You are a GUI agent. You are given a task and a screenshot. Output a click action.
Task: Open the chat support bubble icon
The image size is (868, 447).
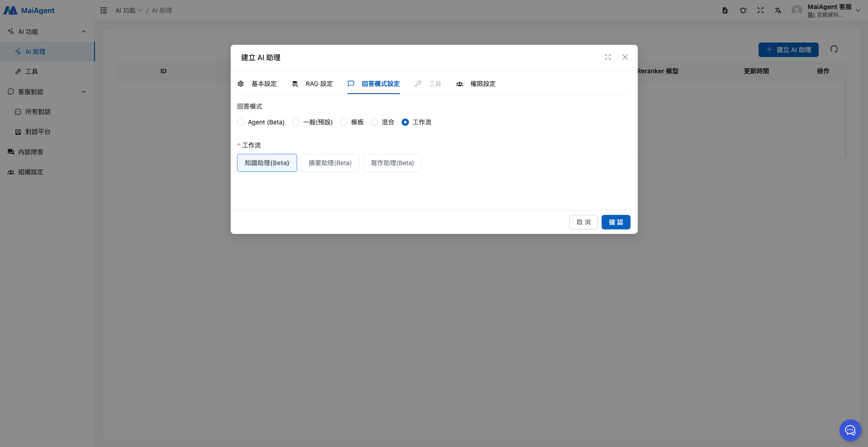coord(850,430)
